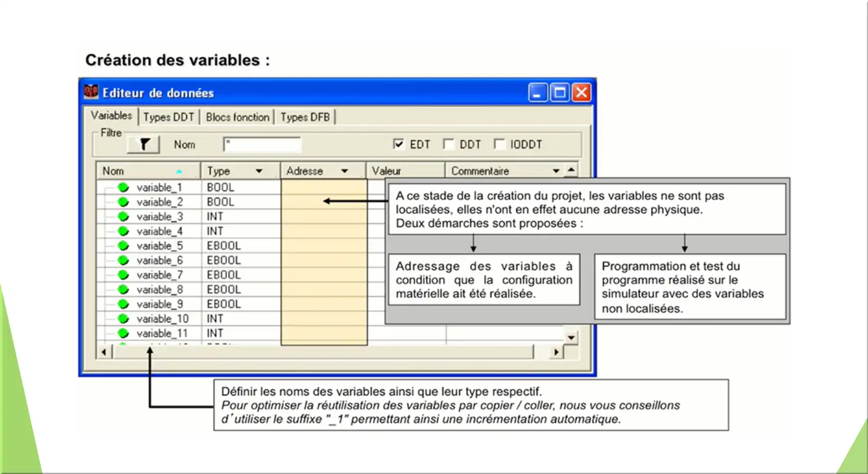Click the green icon of variable_6
Viewport: 868px width, 474px height.
pyautogui.click(x=123, y=260)
